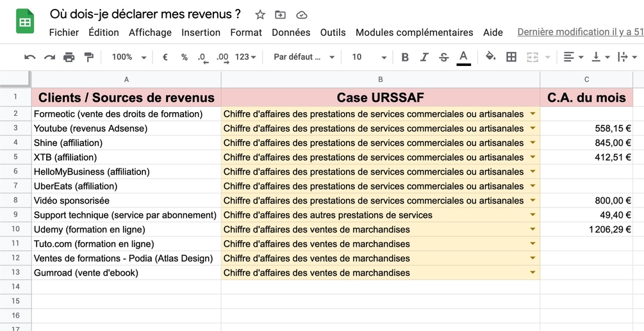This screenshot has height=331, width=644.
Task: Open the cell borders tool
Action: (511, 57)
